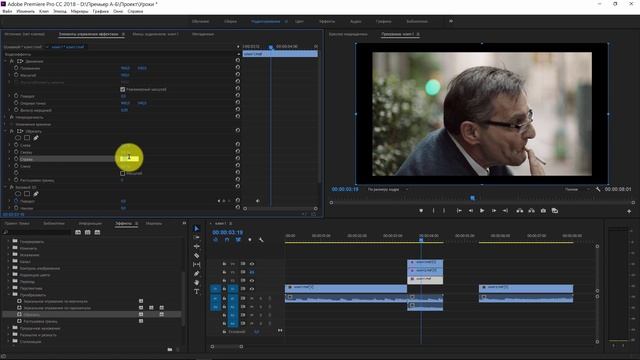
Task: Click the Extract button in Program monitor
Action: click(531, 211)
